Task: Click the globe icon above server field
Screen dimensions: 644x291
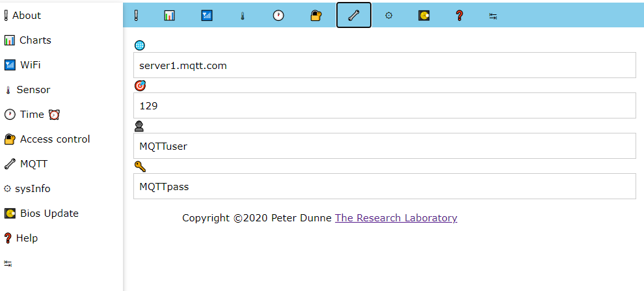Action: [140, 45]
